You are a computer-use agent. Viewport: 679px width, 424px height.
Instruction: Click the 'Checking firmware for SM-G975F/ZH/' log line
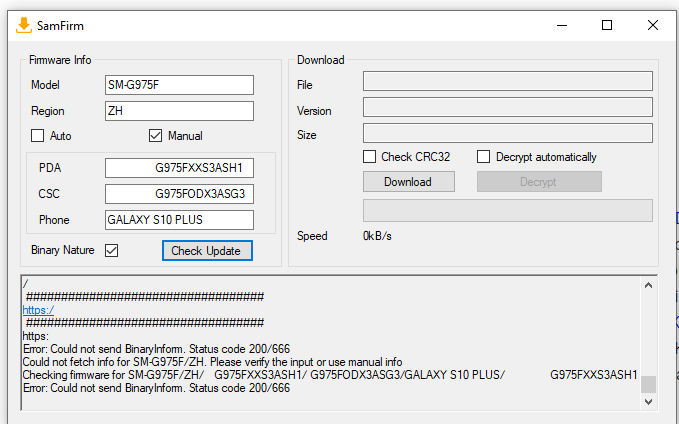pyautogui.click(x=330, y=375)
